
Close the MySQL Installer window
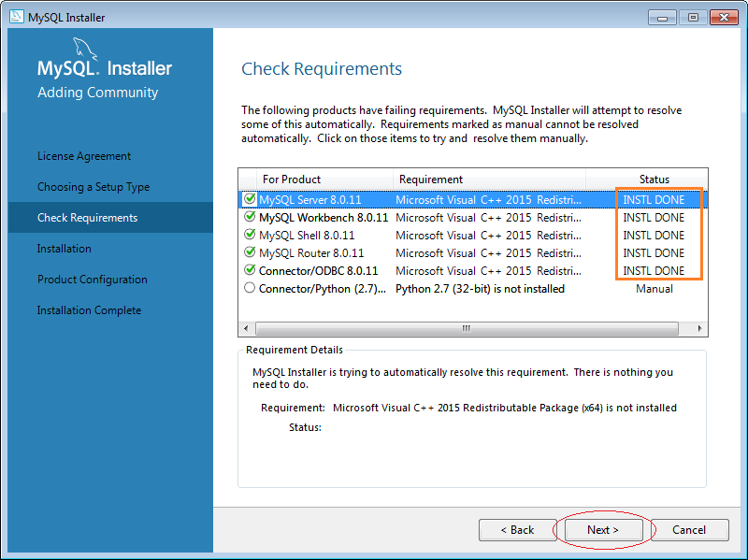pos(724,18)
